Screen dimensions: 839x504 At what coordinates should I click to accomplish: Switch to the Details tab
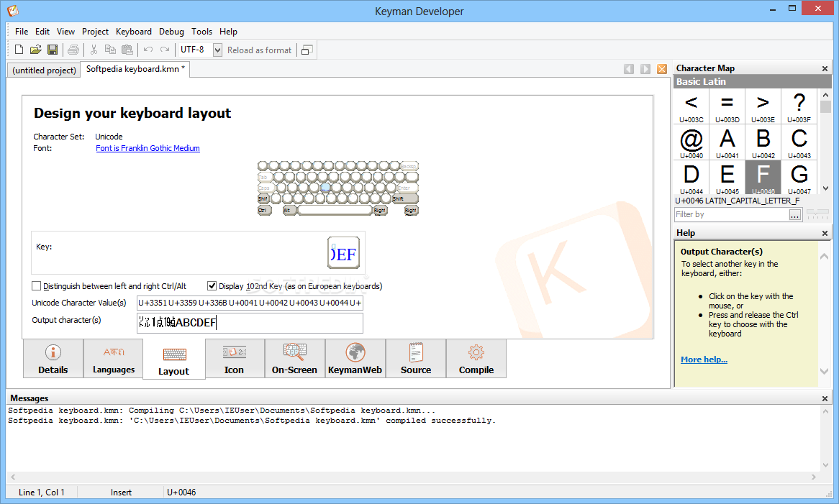pos(53,359)
